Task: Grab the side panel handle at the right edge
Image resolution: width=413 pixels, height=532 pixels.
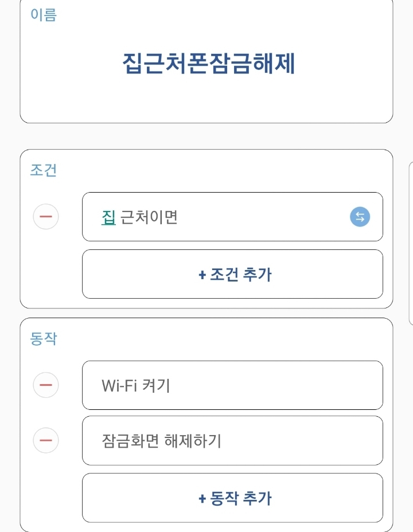Action: 410,241
